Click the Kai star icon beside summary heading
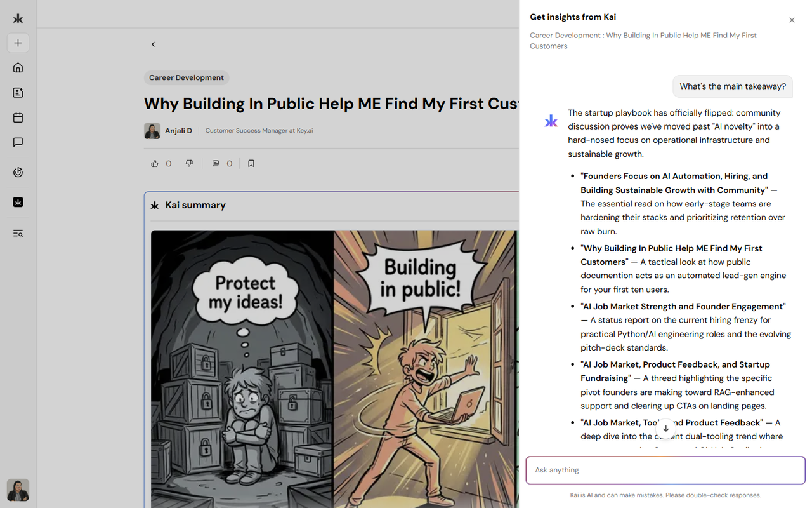The height and width of the screenshot is (508, 812). pos(155,206)
